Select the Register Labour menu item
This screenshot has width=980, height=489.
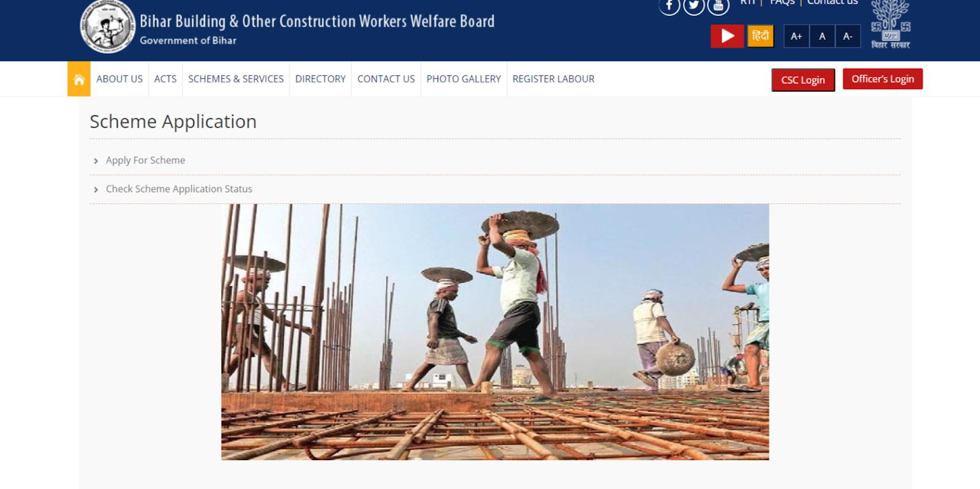coord(554,79)
